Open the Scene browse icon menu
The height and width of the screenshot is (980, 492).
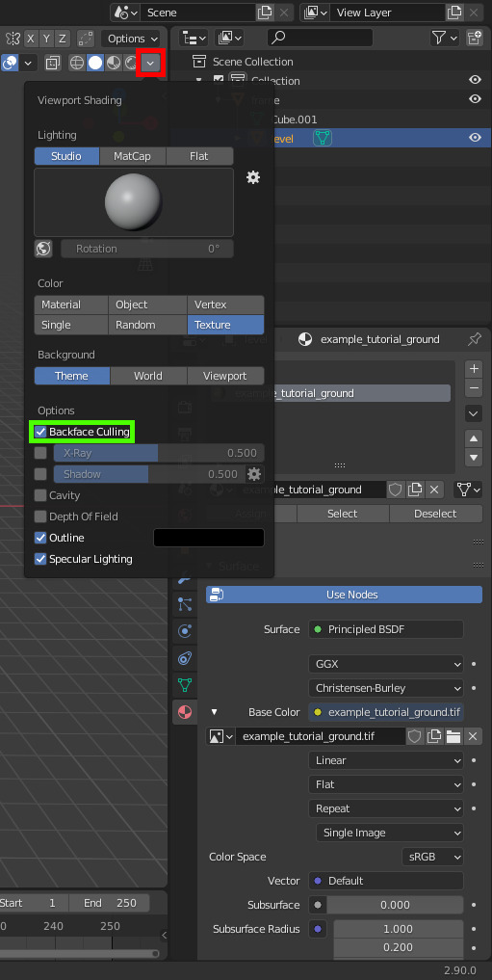tap(124, 13)
